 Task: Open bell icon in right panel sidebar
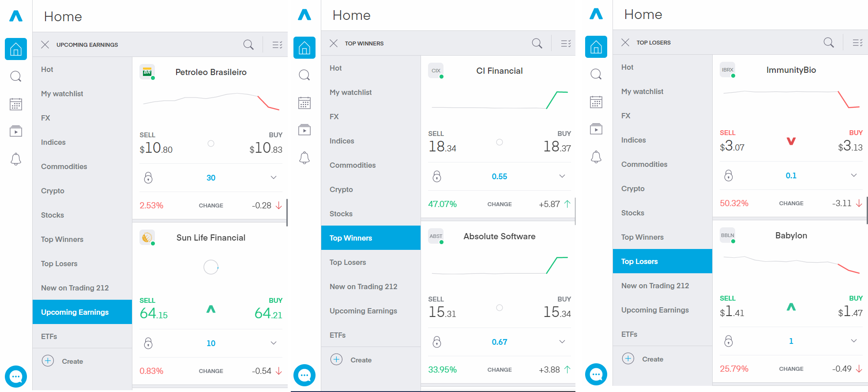596,157
